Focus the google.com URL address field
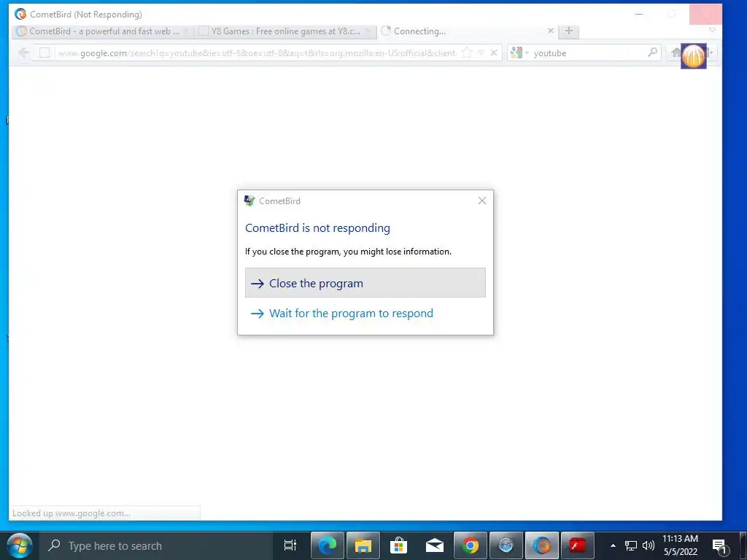747x560 pixels. pos(256,52)
